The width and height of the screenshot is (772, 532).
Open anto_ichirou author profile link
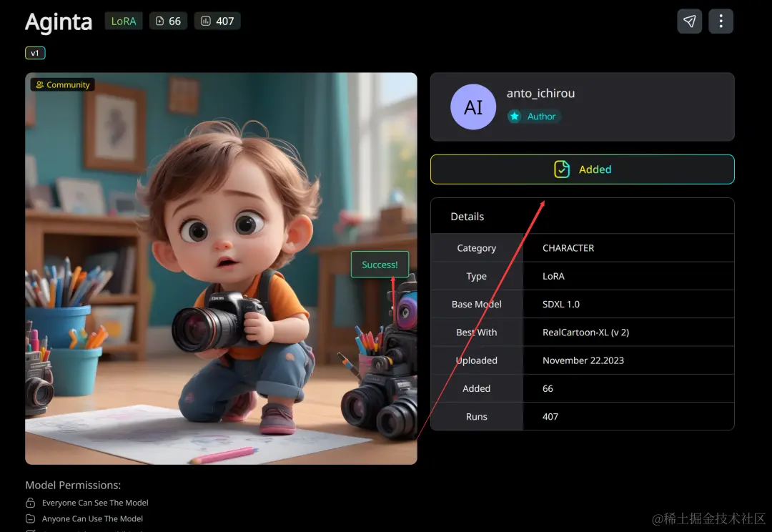[x=540, y=94]
